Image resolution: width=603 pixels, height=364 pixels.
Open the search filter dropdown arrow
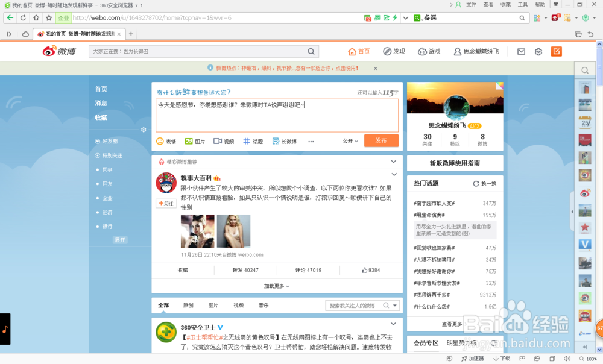tap(395, 305)
